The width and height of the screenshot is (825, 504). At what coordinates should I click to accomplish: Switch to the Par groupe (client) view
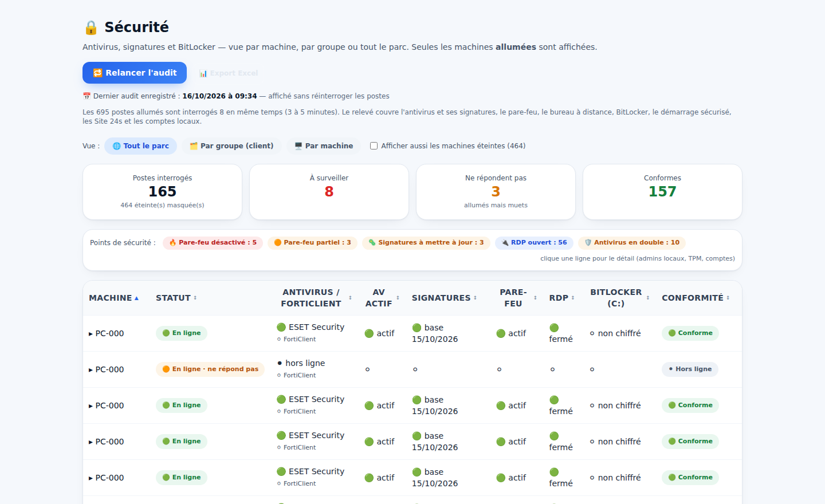(x=231, y=146)
